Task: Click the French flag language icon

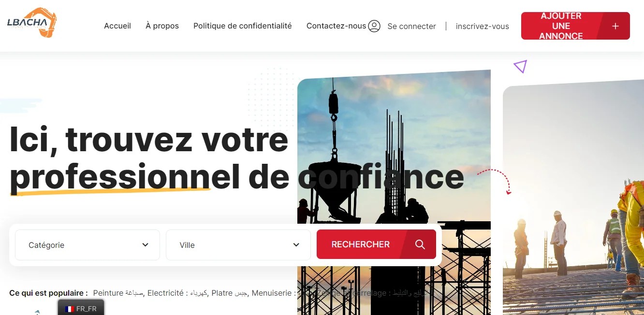Action: pyautogui.click(x=70, y=309)
